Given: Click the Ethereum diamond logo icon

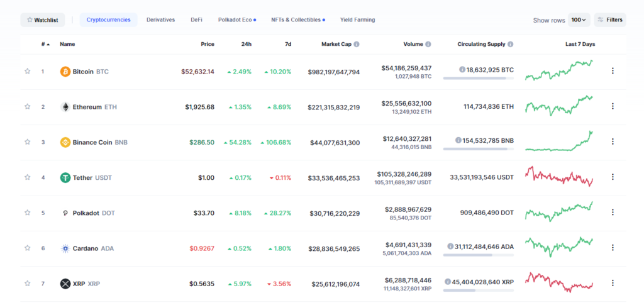Looking at the screenshot, I should tap(65, 107).
